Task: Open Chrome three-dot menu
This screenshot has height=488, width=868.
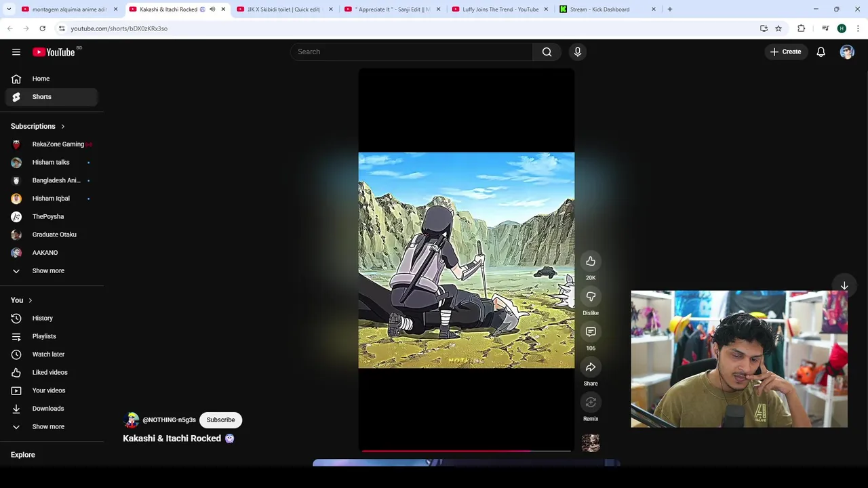Action: [859, 28]
